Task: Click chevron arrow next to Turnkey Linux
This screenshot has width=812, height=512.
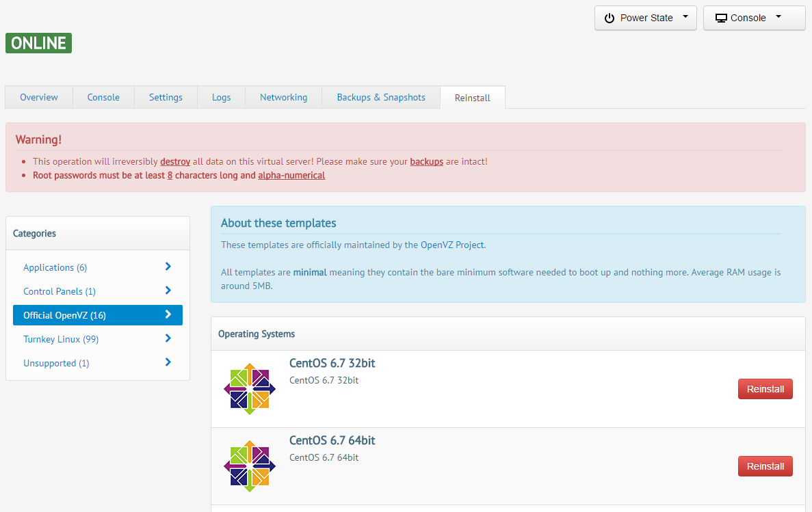Action: click(168, 338)
